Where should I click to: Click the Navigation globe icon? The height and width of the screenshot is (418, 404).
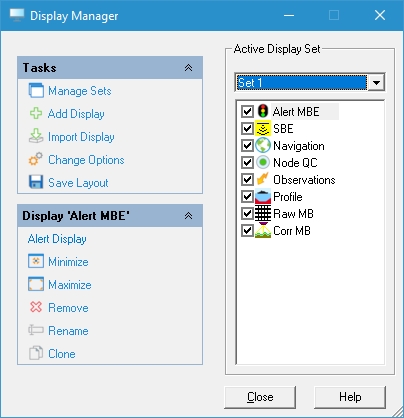[x=263, y=145]
